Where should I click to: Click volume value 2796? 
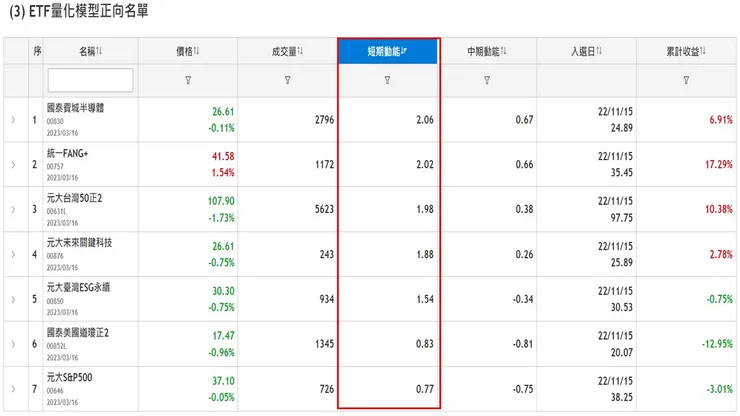(x=324, y=120)
